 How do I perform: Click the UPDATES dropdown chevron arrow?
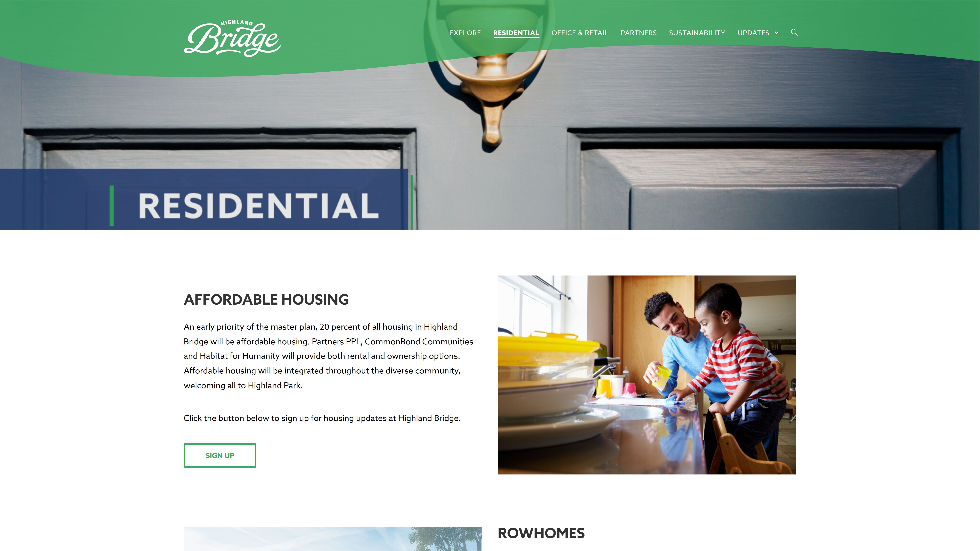click(777, 32)
